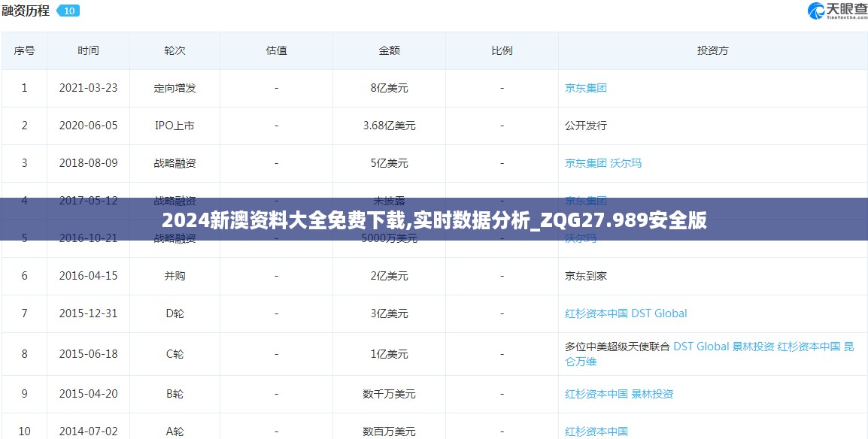Open 景林投资 link in the C轮 row
Image resolution: width=868 pixels, height=439 pixels.
click(753, 347)
